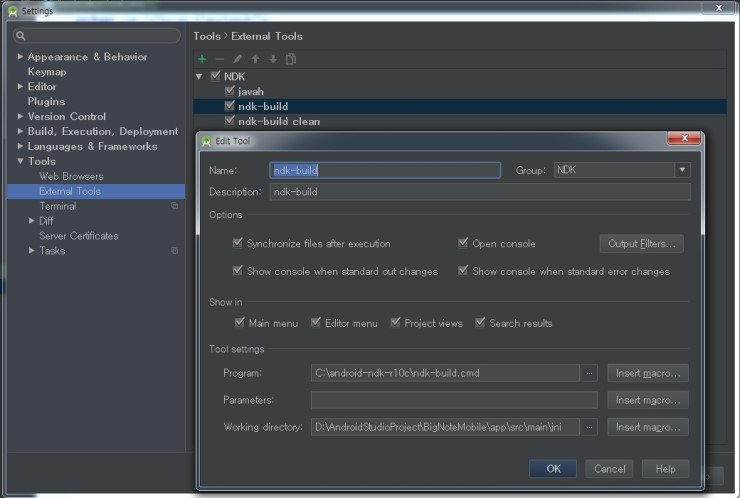The width and height of the screenshot is (740, 498).
Task: Expand Appearance & Behavior settings
Action: tap(20, 57)
